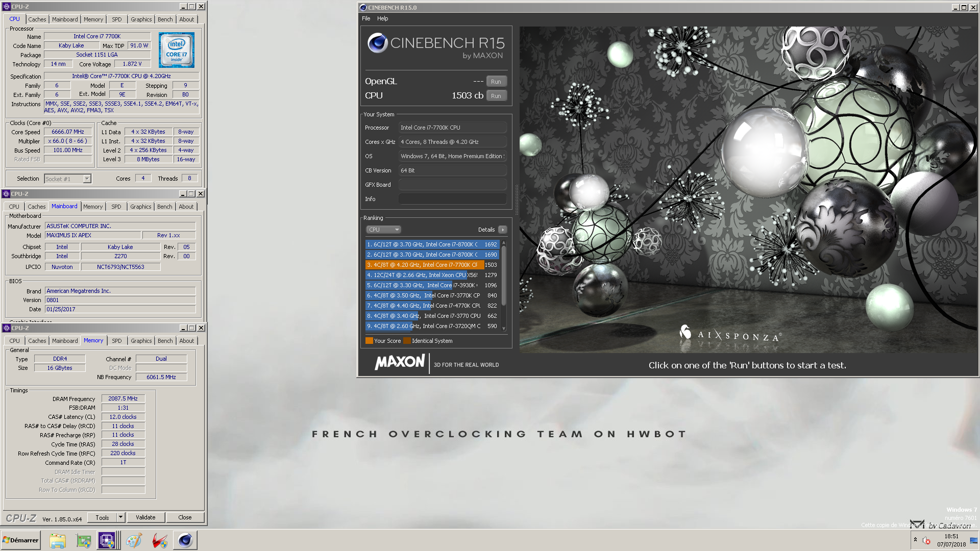Screen dimensions: 980x551
Task: Click title icon of top CPU-Z window
Action: click(x=6, y=7)
